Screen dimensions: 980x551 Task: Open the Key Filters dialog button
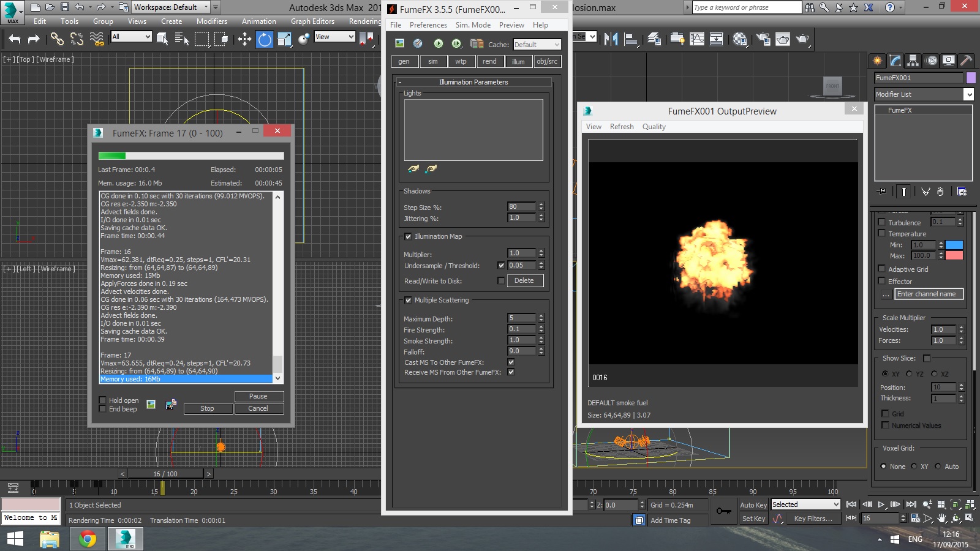(813, 519)
